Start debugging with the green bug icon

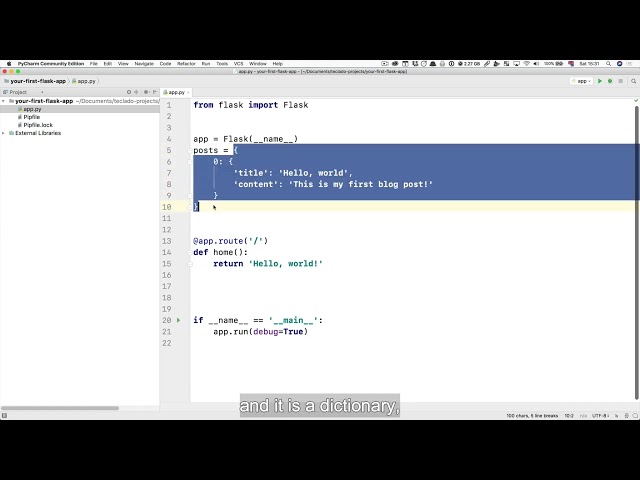(610, 81)
